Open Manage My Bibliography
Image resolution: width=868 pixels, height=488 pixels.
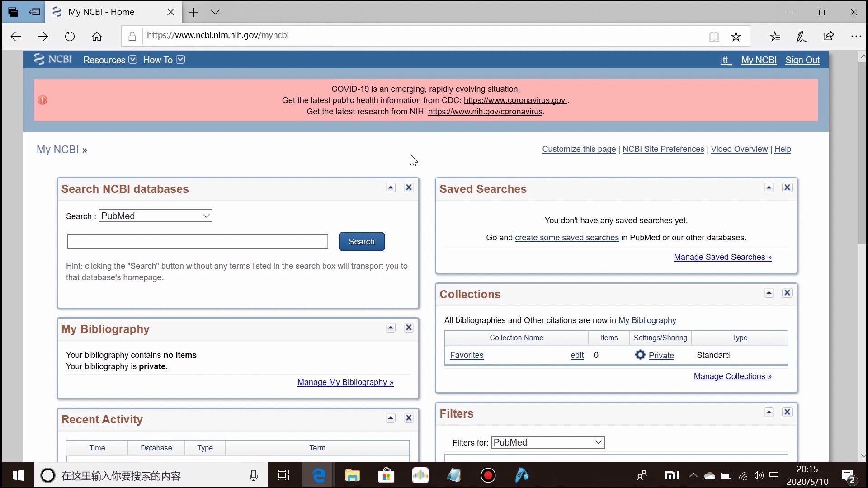pos(345,382)
